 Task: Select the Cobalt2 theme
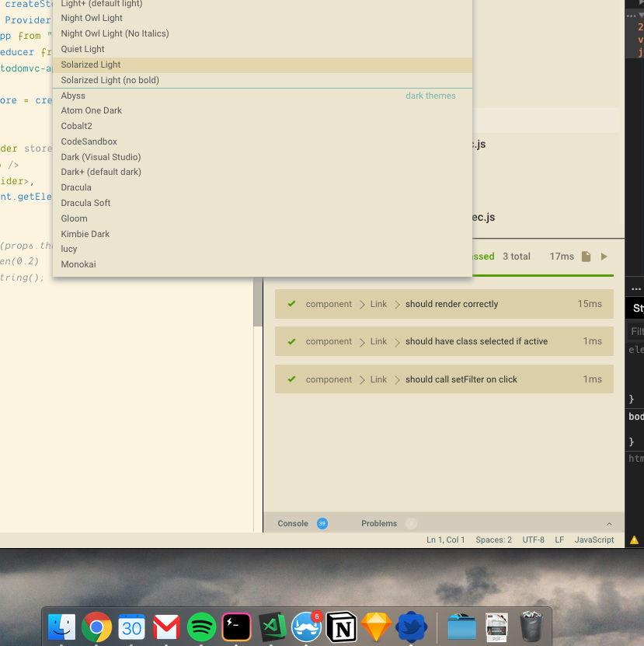(x=263, y=126)
